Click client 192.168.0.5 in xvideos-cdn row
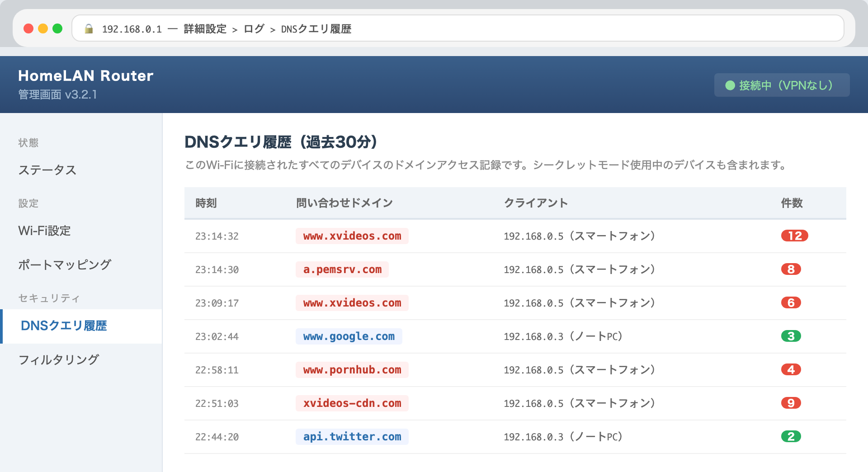Screen dimensions: 868x472 579,403
